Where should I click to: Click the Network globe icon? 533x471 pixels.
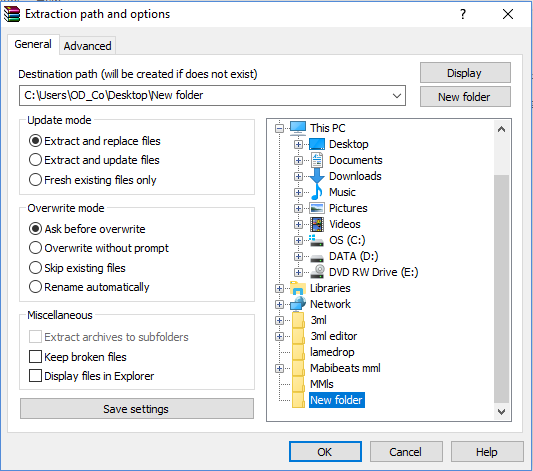(x=298, y=304)
